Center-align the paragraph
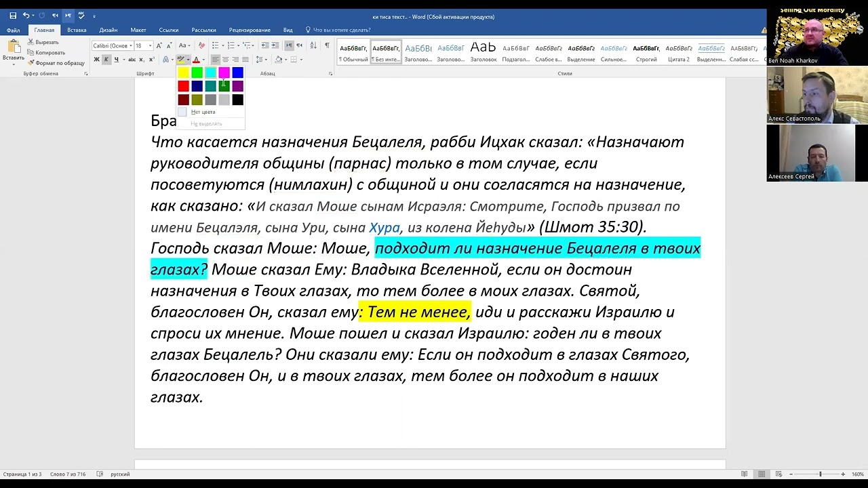 tap(225, 60)
